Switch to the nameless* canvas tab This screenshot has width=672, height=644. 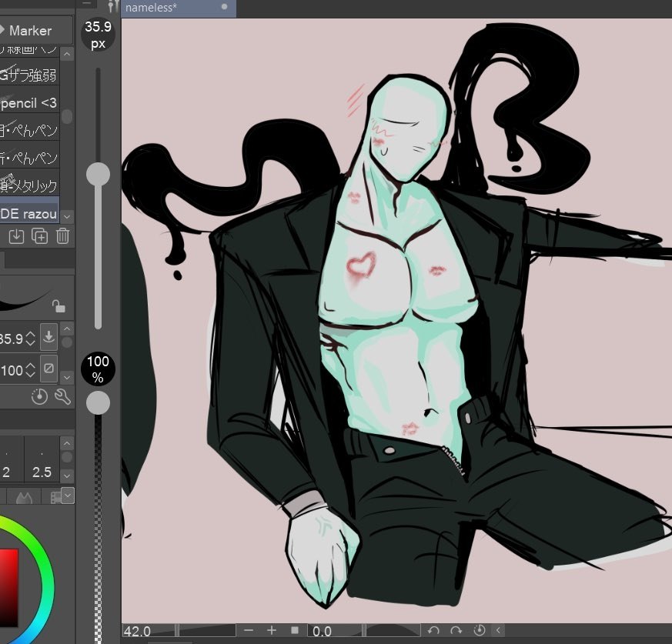pyautogui.click(x=179, y=8)
